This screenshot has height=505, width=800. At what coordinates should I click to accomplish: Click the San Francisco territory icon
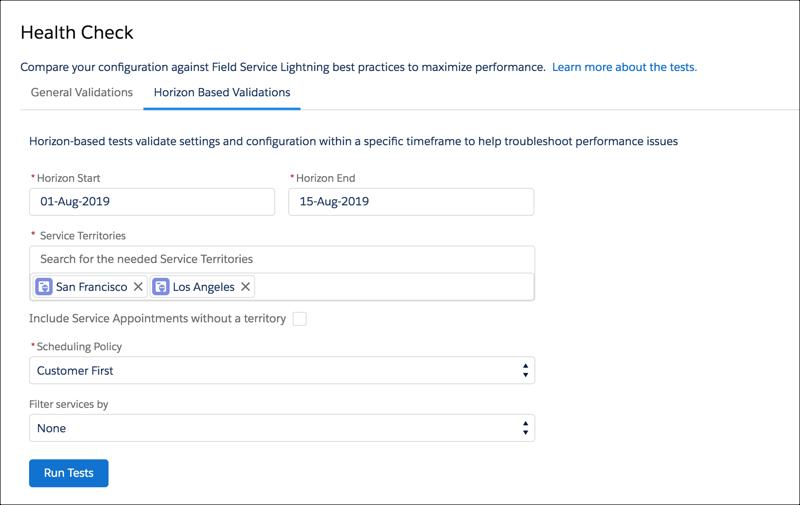point(43,287)
